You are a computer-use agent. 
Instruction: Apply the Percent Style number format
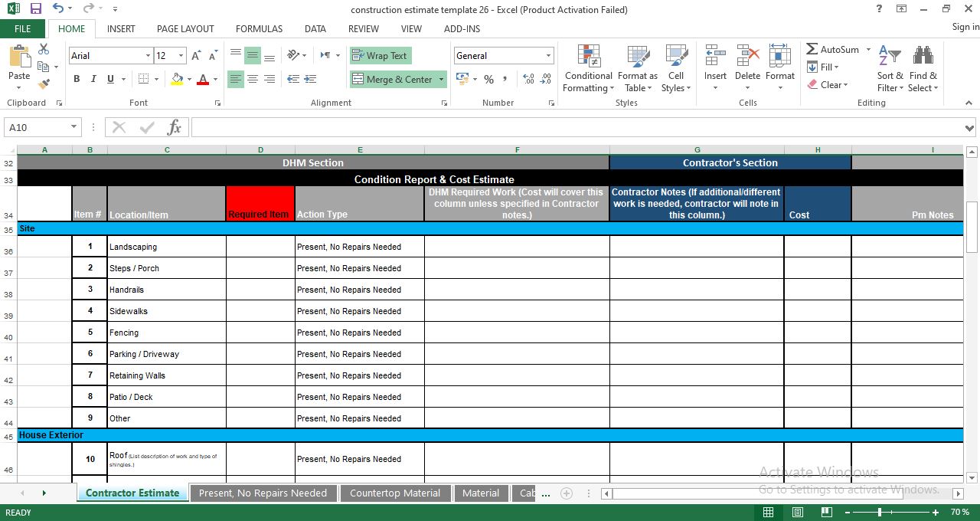(x=488, y=79)
